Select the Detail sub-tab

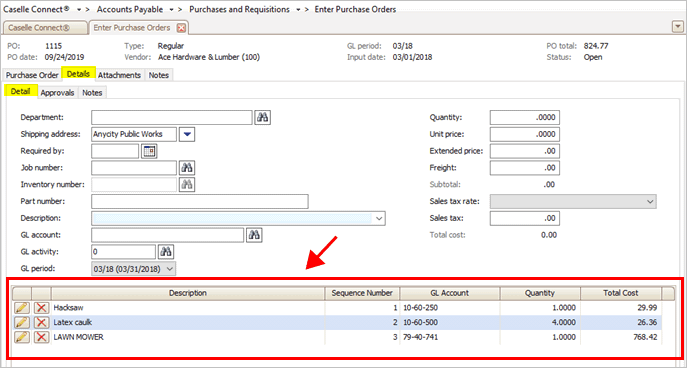(x=21, y=92)
